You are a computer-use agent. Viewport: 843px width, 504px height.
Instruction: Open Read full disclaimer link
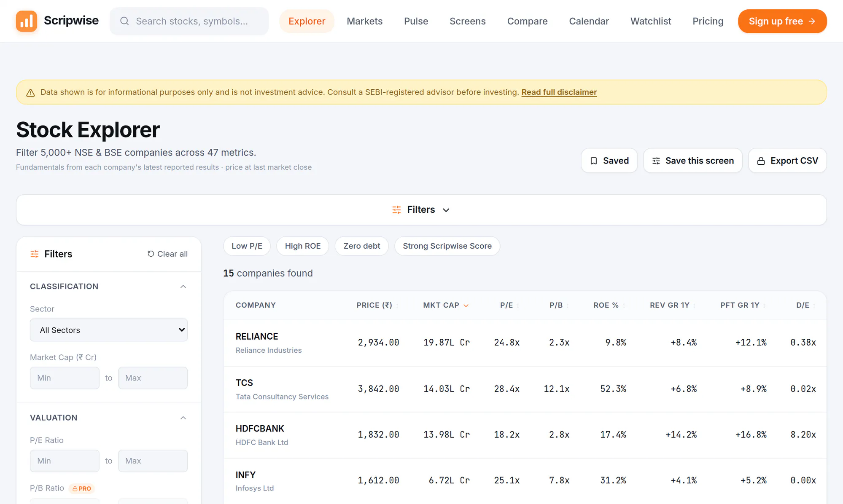pos(559,92)
